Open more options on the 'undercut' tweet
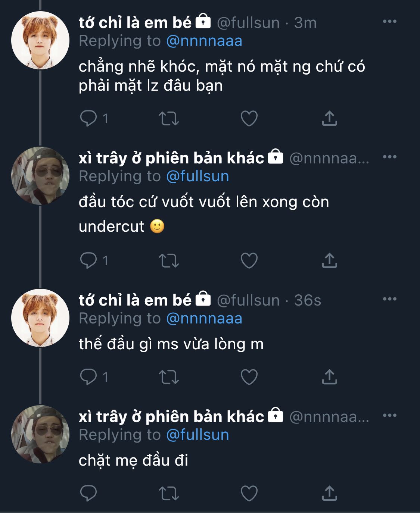The width and height of the screenshot is (420, 513). point(389,157)
